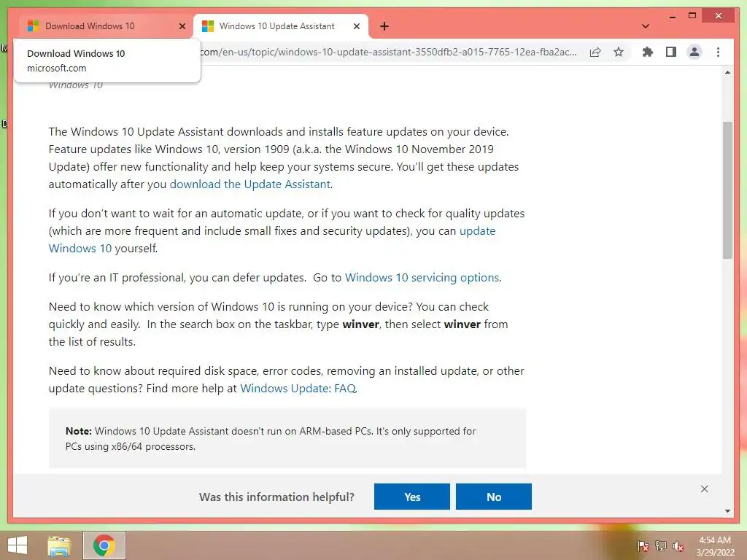Screen dimensions: 747x560
Task: Dismiss the feedback bar with X
Action: [x=704, y=489]
